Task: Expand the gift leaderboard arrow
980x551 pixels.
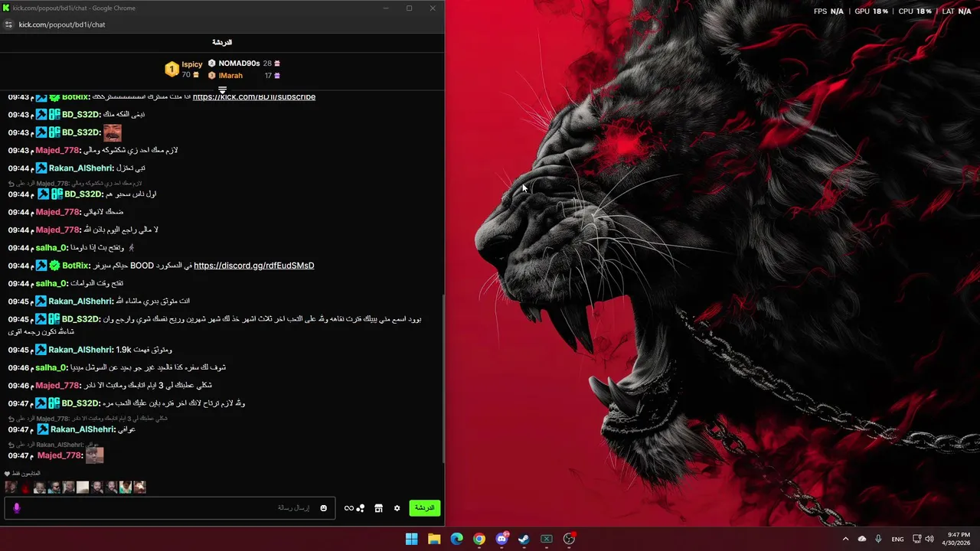Action: (x=222, y=90)
